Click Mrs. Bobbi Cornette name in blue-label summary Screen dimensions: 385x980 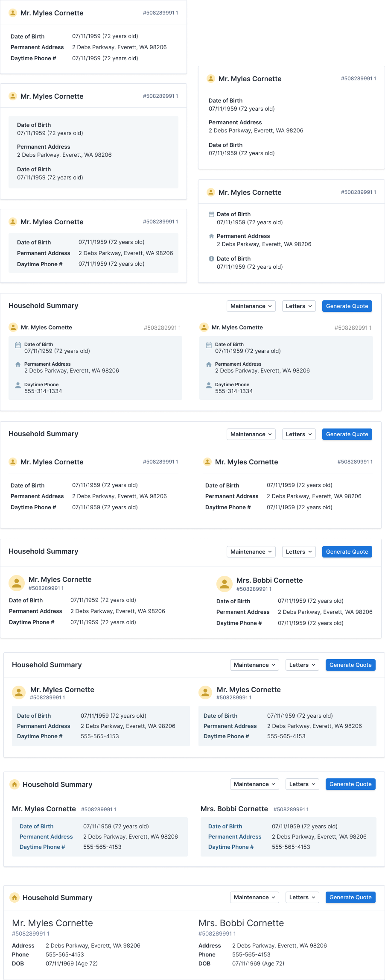pyautogui.click(x=234, y=809)
